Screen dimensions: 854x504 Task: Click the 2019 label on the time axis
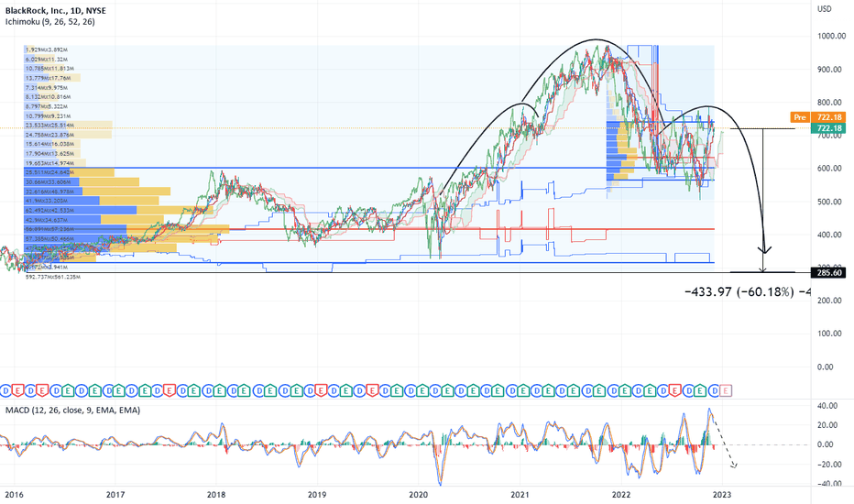pyautogui.click(x=317, y=495)
